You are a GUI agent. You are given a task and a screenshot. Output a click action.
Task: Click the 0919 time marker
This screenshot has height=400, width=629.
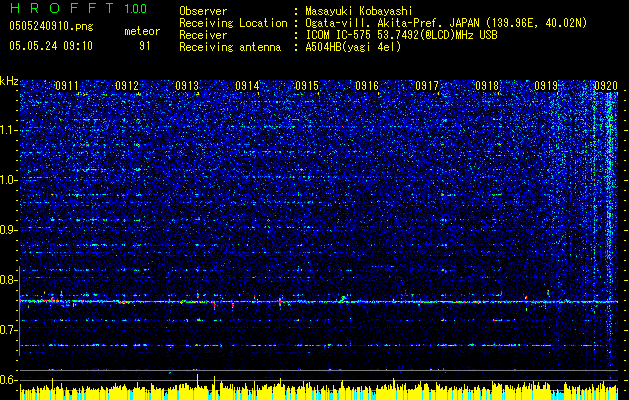[x=546, y=85]
